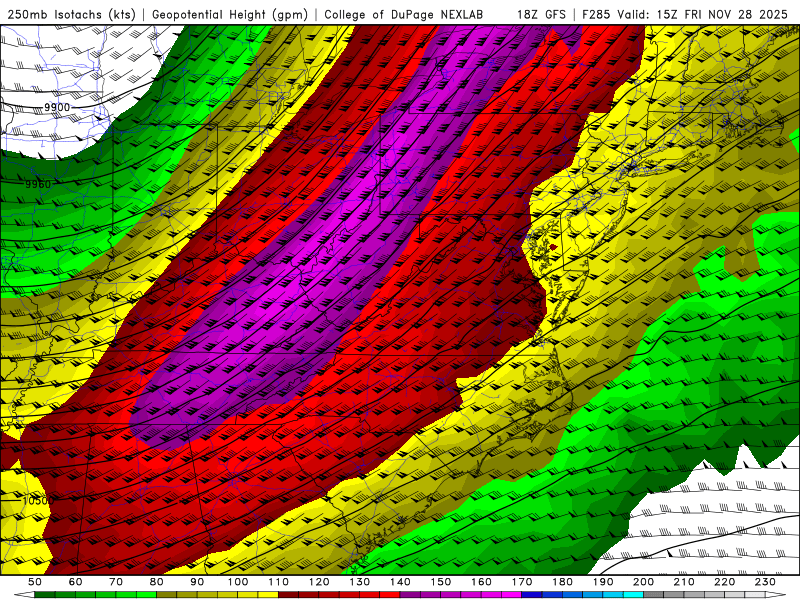
Task: Click the 50 value on the color scale
Action: tap(35, 582)
